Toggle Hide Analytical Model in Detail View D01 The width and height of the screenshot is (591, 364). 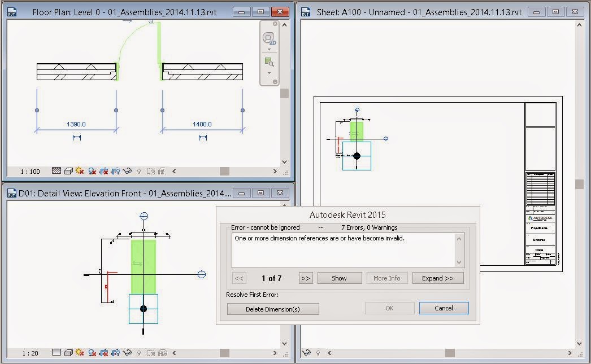[163, 353]
